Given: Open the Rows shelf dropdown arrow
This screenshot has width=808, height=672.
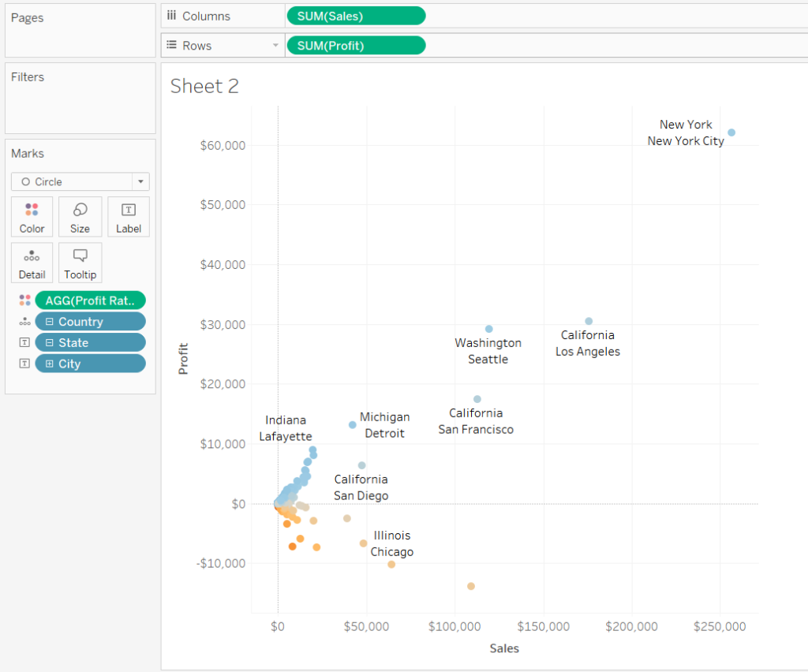Looking at the screenshot, I should 274,45.
